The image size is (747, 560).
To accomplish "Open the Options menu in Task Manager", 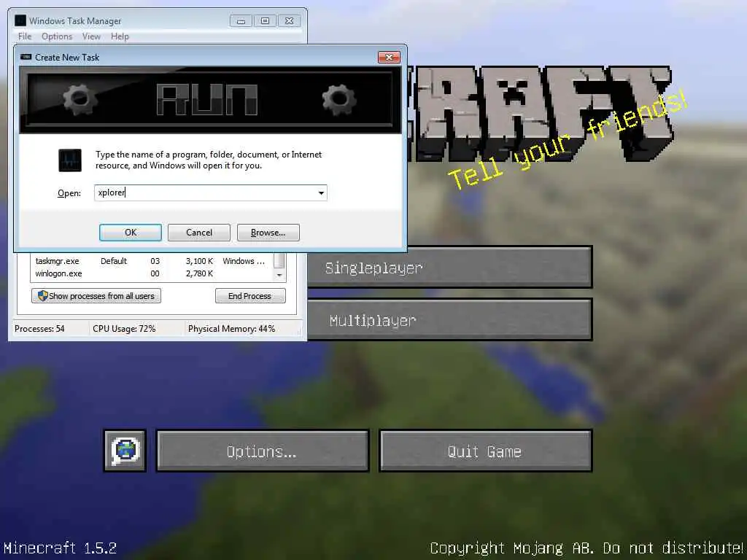I will (x=57, y=36).
